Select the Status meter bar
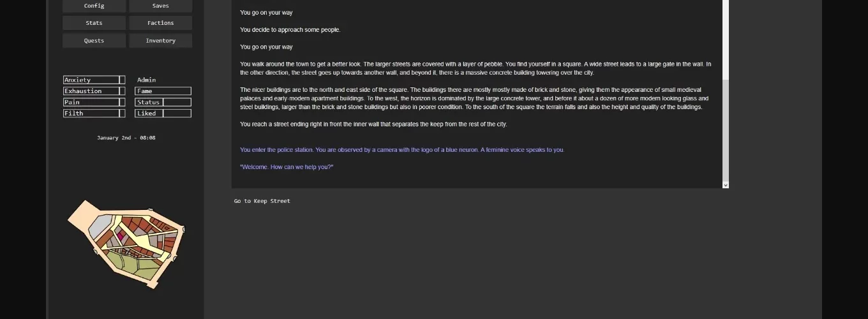 (x=163, y=102)
